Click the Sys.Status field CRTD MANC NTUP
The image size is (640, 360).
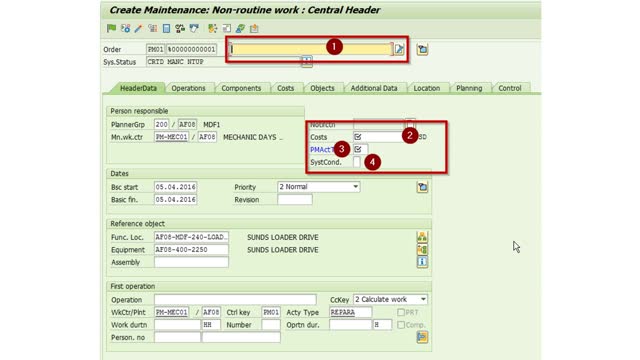pos(224,62)
